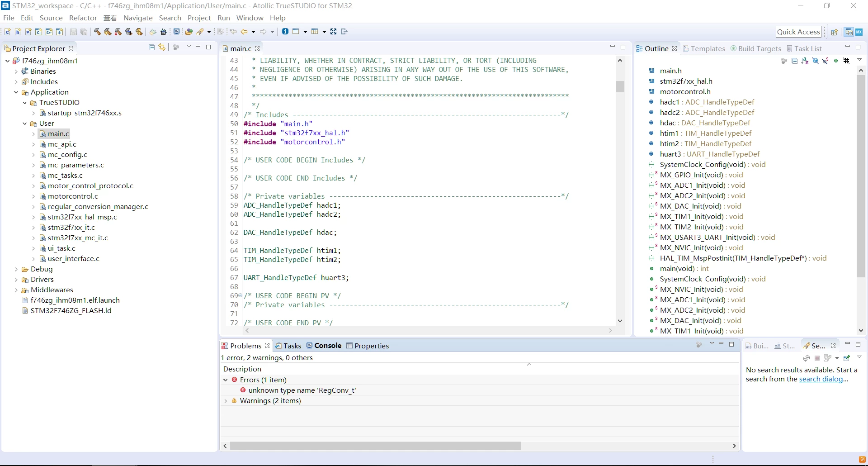Switch to the Templates tab
This screenshot has width=868, height=466.
click(704, 48)
